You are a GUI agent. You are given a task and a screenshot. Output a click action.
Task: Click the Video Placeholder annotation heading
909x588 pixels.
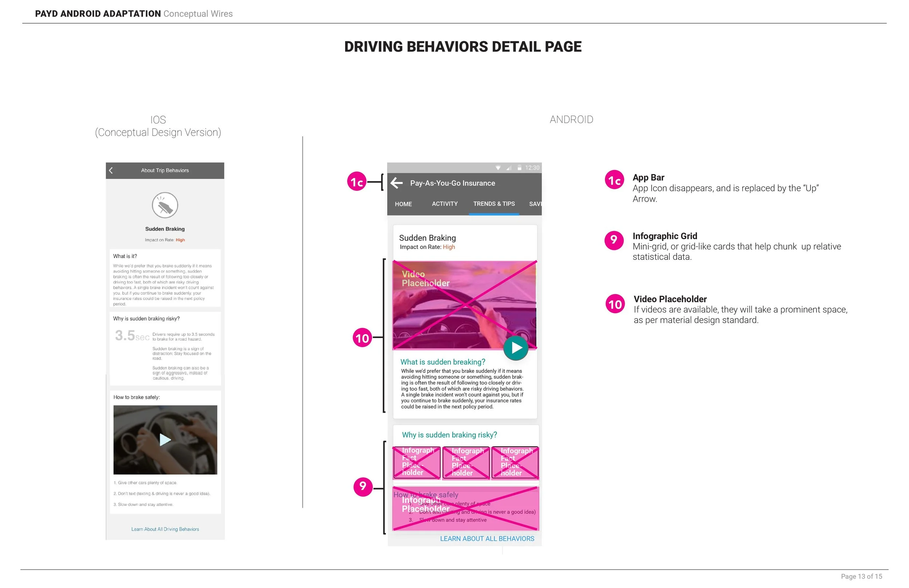(670, 299)
